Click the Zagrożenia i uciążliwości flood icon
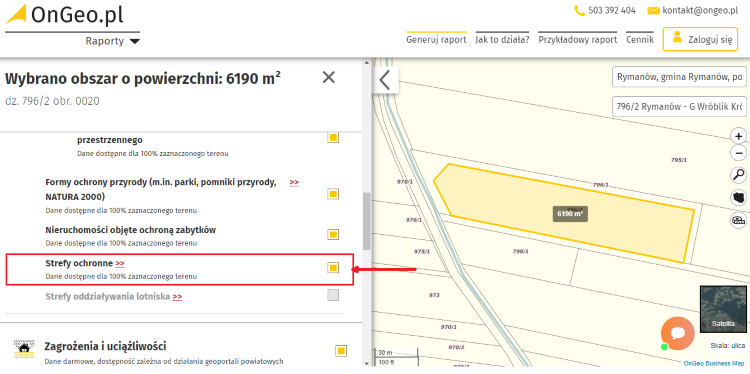750x374 pixels. coord(24,350)
